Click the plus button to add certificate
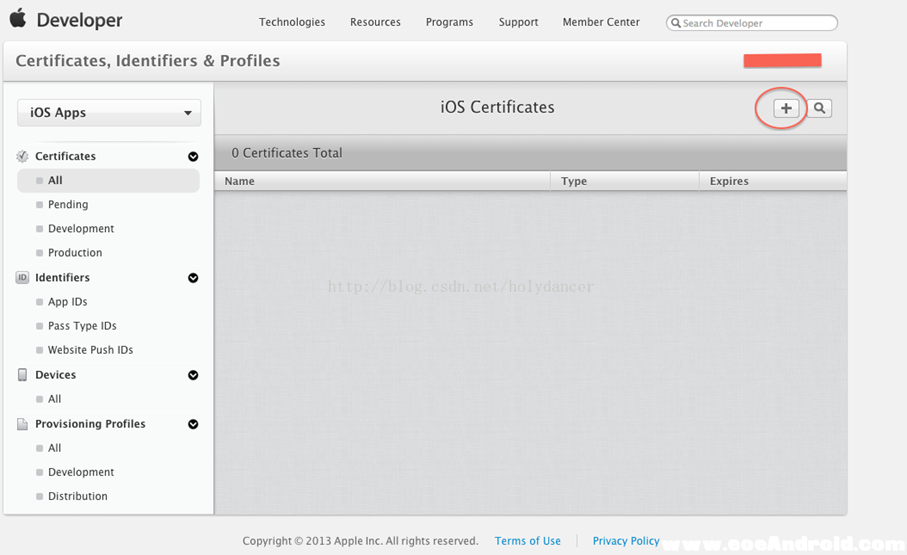 (x=786, y=109)
